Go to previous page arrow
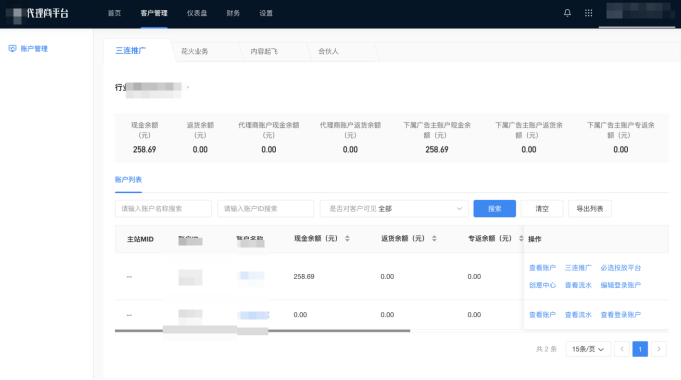The width and height of the screenshot is (681, 380). [x=622, y=349]
